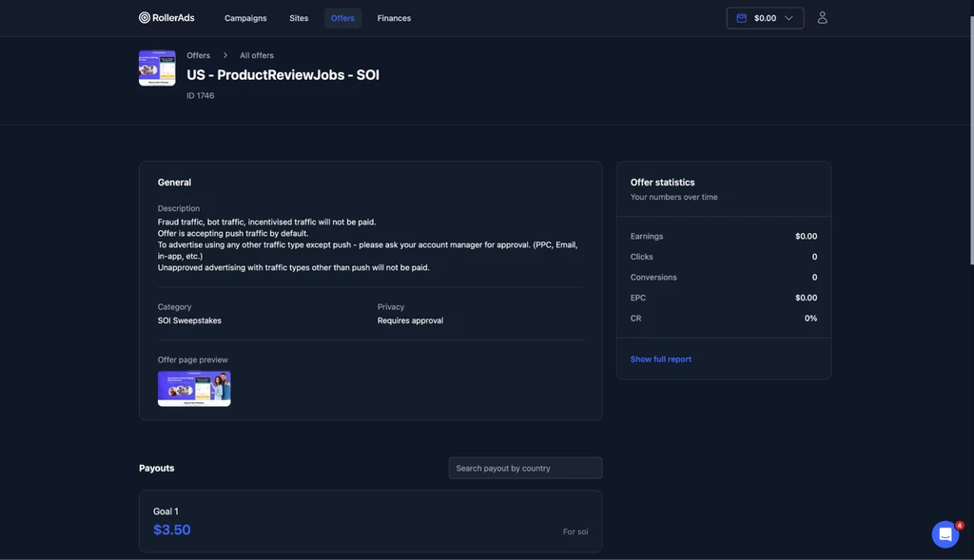The image size is (974, 560).
Task: Open the Show full report link
Action: (660, 358)
